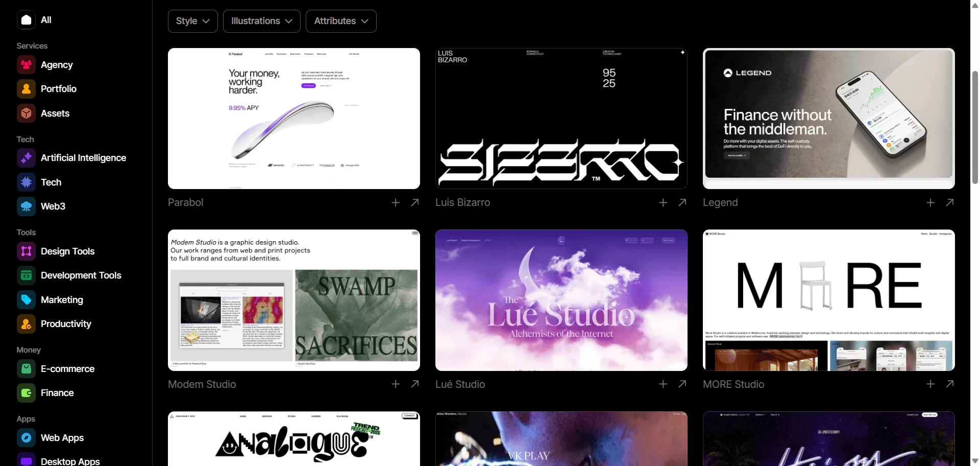Click the Finance icon in the sidebar

point(26,393)
